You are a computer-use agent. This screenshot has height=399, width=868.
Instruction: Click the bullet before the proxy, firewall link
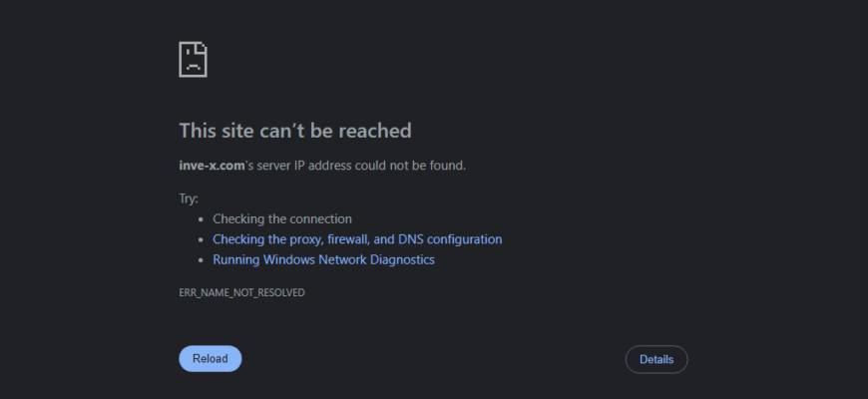(202, 239)
